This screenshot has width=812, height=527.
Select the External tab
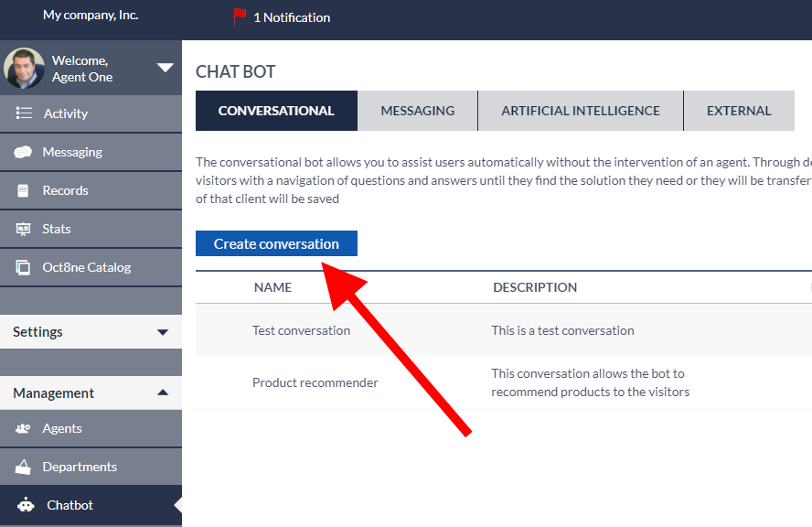[x=738, y=111]
